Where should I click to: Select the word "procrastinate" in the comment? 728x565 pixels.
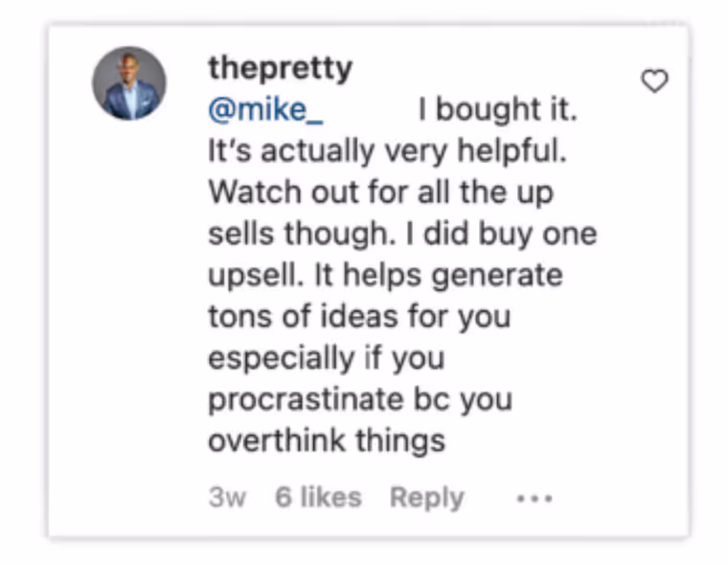(306, 399)
